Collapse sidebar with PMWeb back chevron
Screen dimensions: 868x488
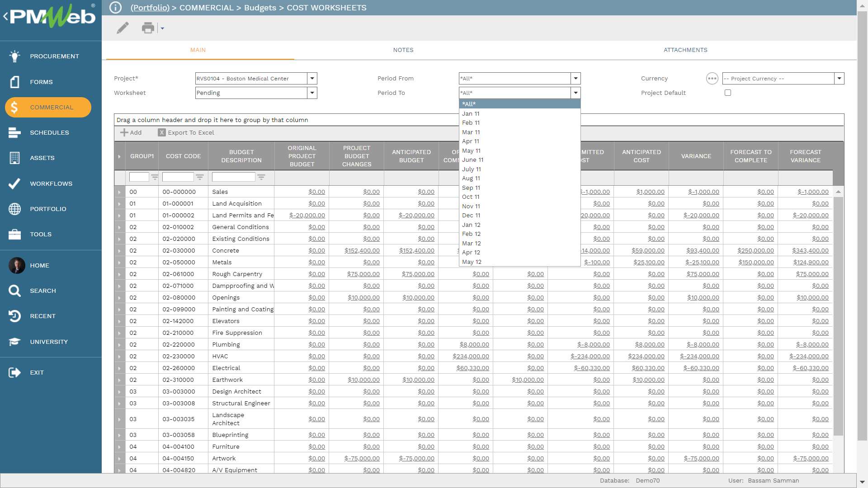pos(5,17)
